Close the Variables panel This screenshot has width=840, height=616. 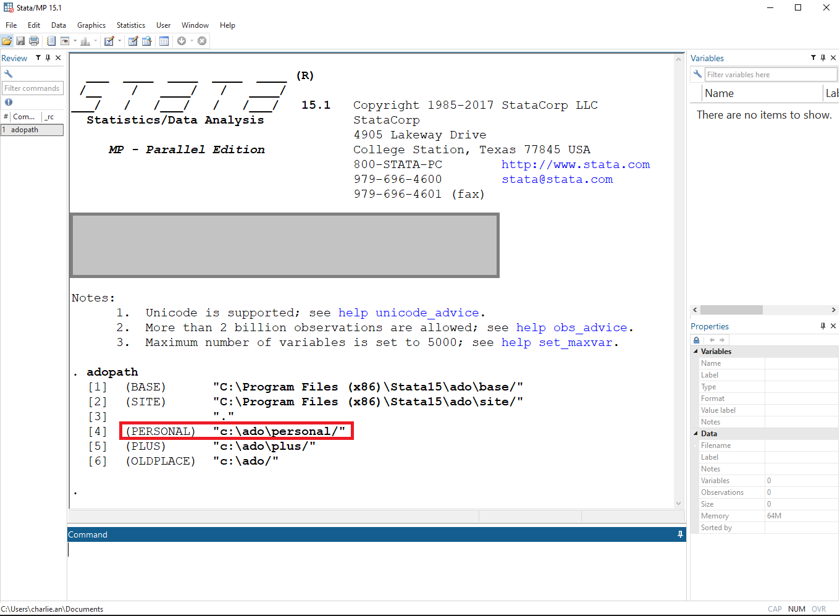(833, 57)
